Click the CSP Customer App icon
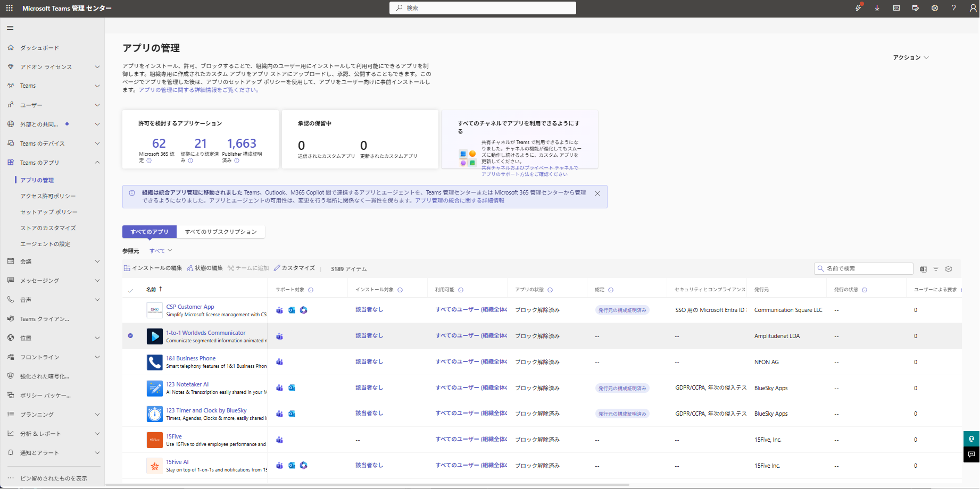The height and width of the screenshot is (489, 980). coord(154,310)
